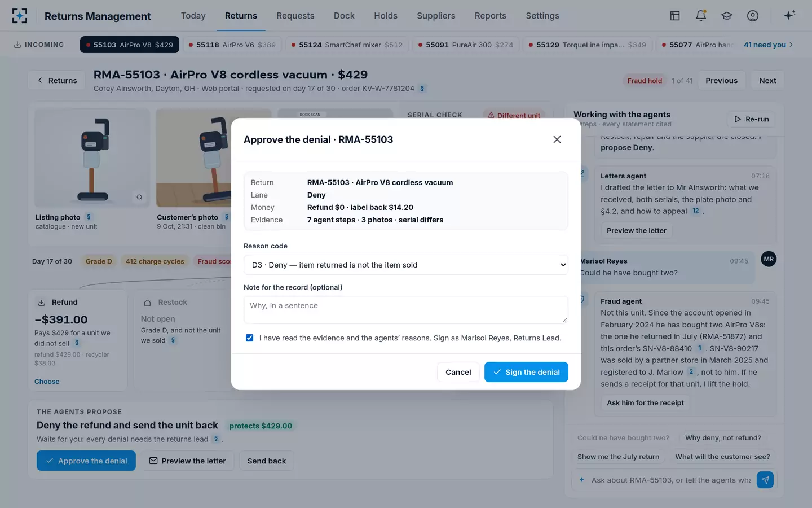Open citation 1 next to SN-V8-88410
The image size is (812, 508).
tap(700, 348)
